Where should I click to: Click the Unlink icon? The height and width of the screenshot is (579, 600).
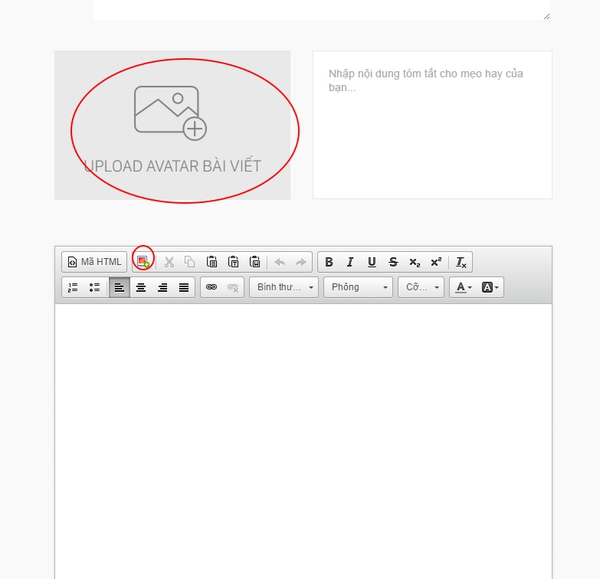233,287
